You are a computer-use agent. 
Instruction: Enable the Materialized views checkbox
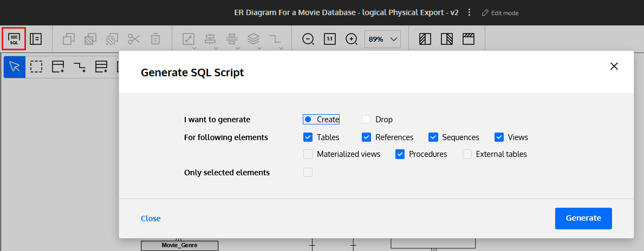click(x=308, y=154)
